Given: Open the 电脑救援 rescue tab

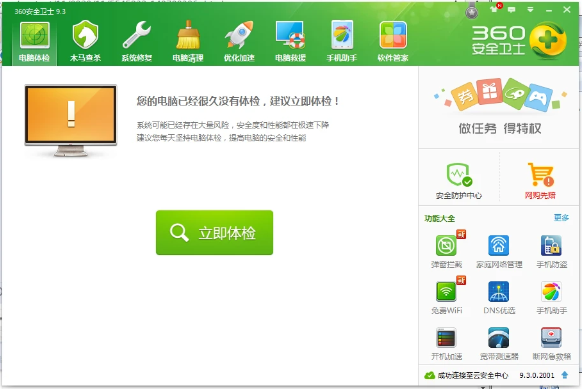Looking at the screenshot, I should click(x=290, y=42).
